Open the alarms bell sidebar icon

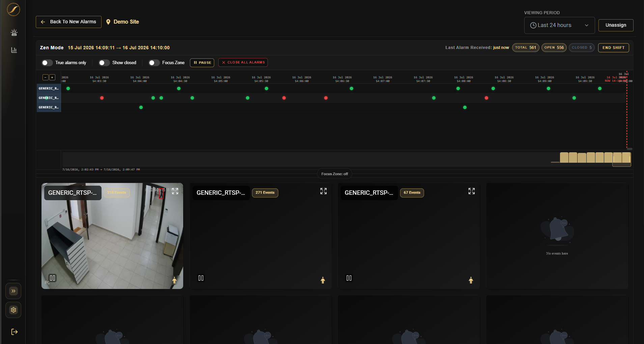point(14,32)
